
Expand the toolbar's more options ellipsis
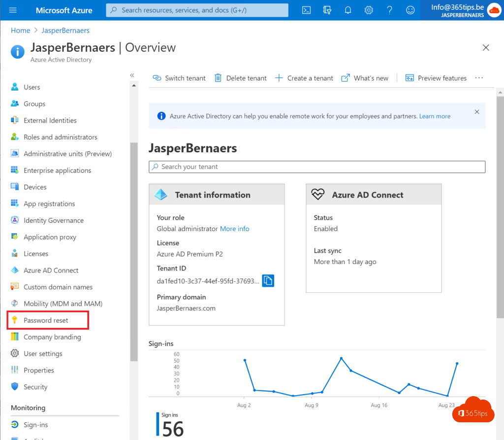pos(479,78)
